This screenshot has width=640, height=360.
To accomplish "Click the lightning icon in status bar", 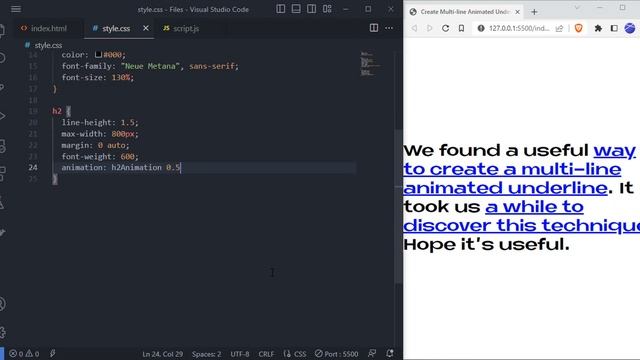I will click(53, 353).
